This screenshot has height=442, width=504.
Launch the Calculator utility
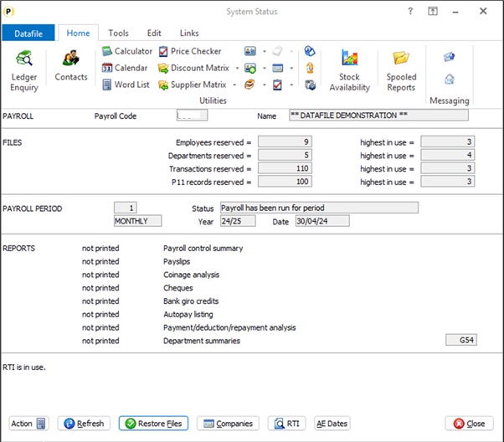click(x=127, y=51)
